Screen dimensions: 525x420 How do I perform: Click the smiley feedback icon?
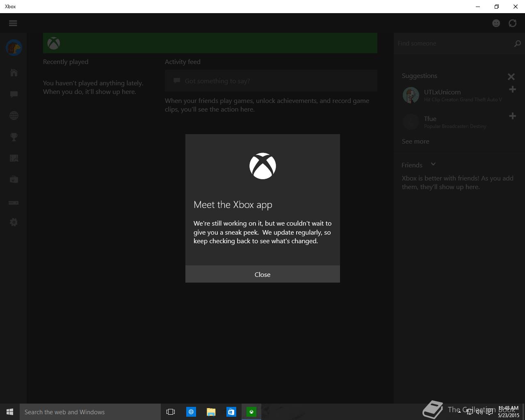point(496,23)
